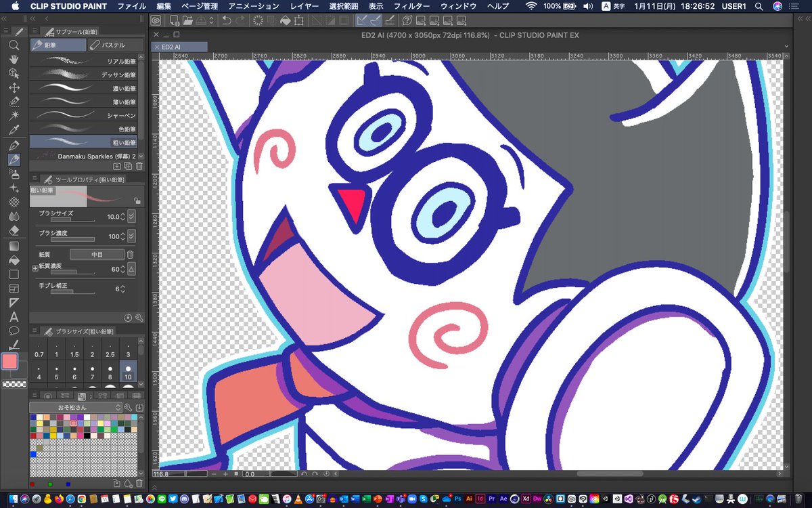Open the おそ松さん color set dropdown
This screenshot has height=508, width=812.
coord(75,408)
